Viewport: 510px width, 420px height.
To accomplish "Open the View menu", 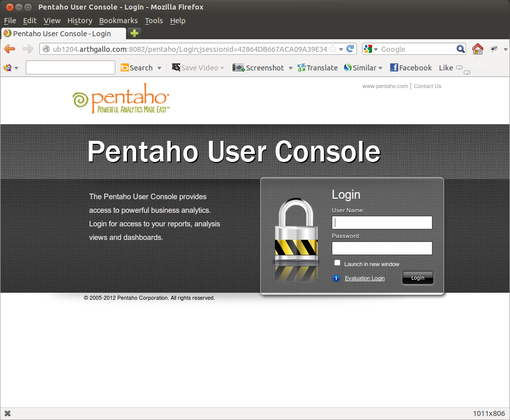I will (52, 21).
